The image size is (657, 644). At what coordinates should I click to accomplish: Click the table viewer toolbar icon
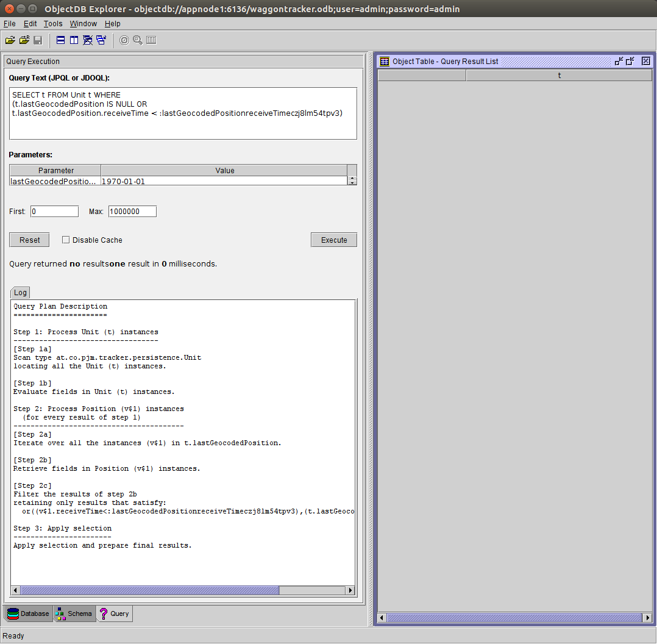tap(151, 40)
